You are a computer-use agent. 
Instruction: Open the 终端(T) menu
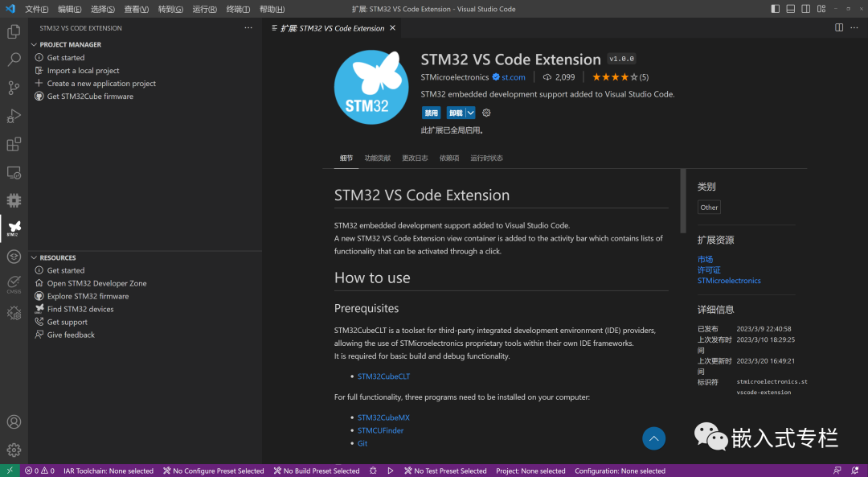[238, 10]
